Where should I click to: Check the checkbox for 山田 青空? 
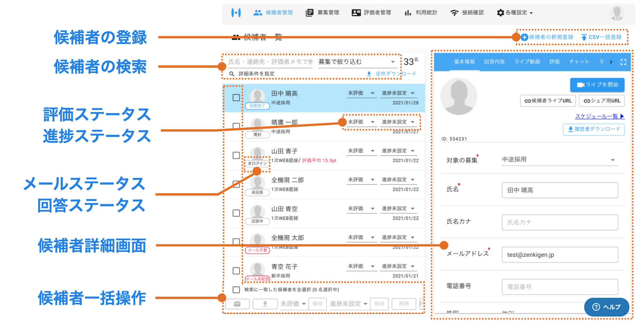click(x=236, y=213)
